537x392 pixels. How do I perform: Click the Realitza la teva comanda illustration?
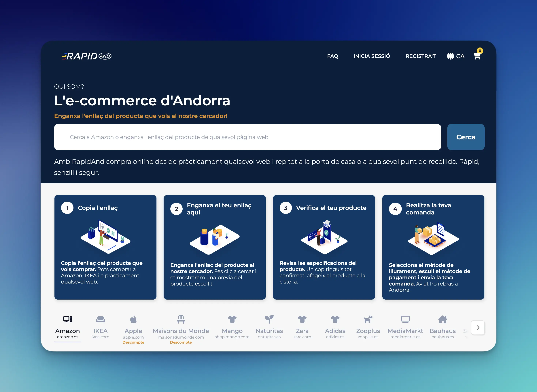tap(433, 238)
